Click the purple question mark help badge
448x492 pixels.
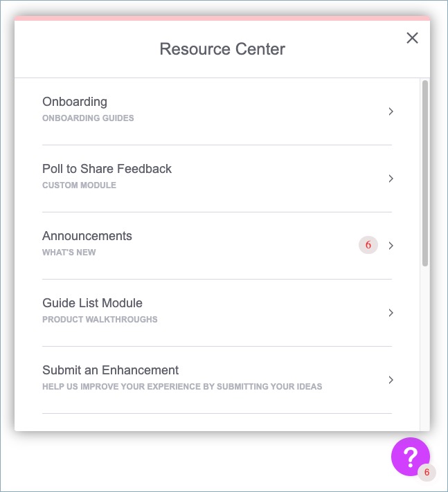coord(411,457)
